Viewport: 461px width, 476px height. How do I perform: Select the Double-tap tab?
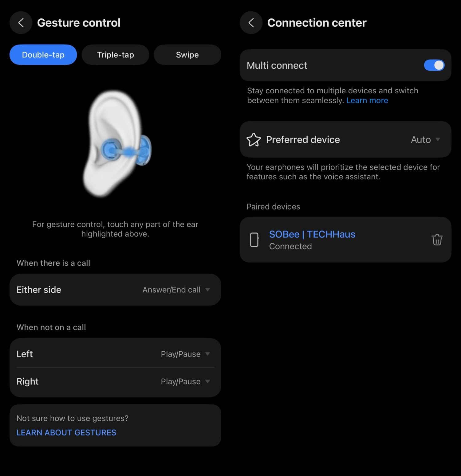tap(43, 55)
